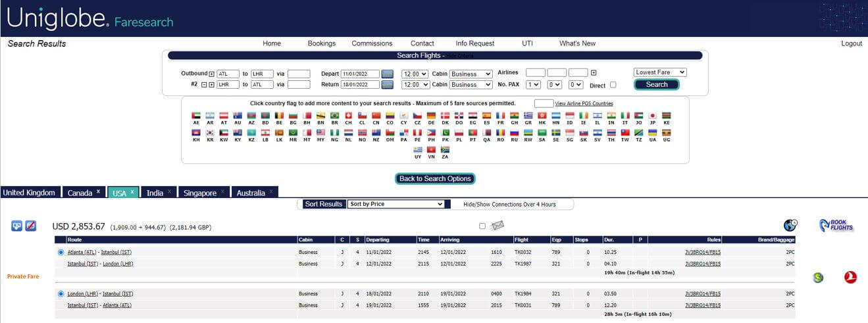Open the View Airline POS Countries link
The image size is (868, 323).
584,103
